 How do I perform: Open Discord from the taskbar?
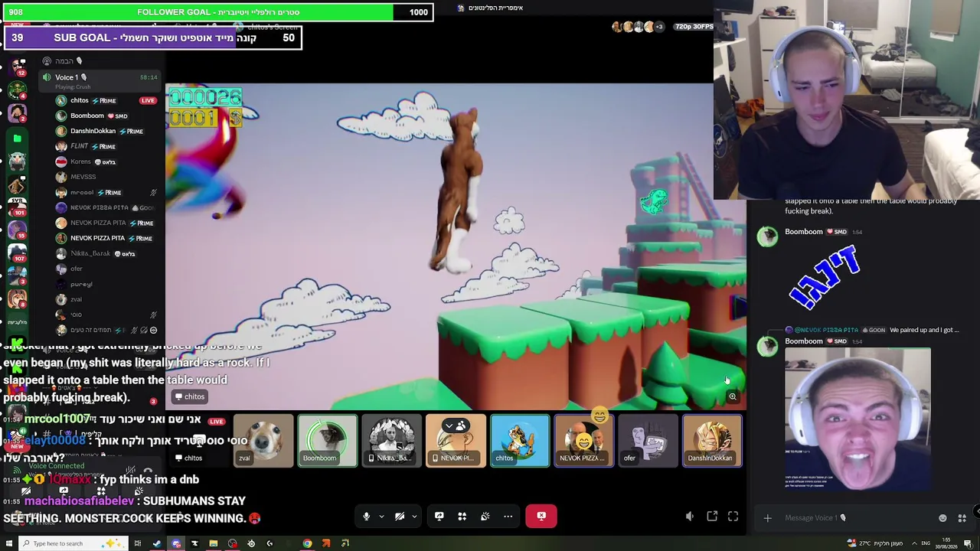[176, 543]
